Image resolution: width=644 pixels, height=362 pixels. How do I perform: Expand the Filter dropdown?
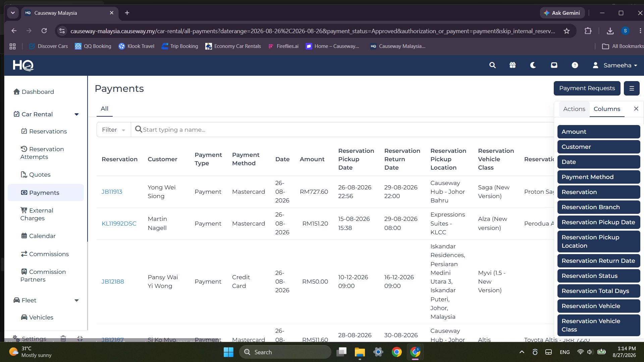(x=114, y=130)
